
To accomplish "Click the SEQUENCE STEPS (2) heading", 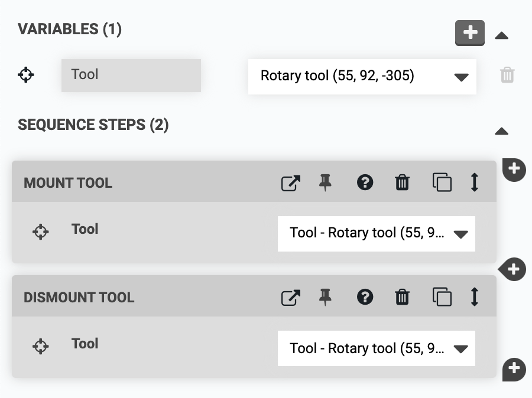I will [x=93, y=125].
